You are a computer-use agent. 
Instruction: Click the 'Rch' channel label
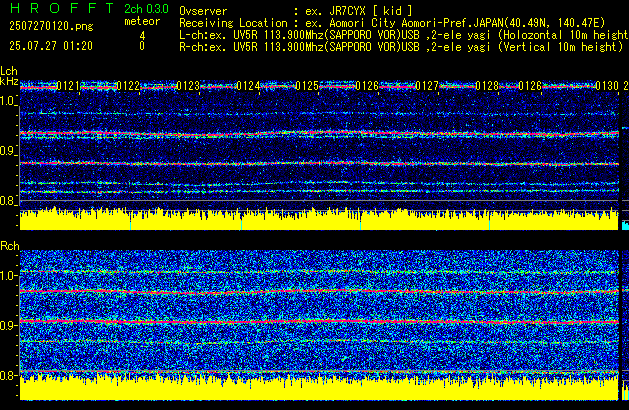click(x=10, y=246)
